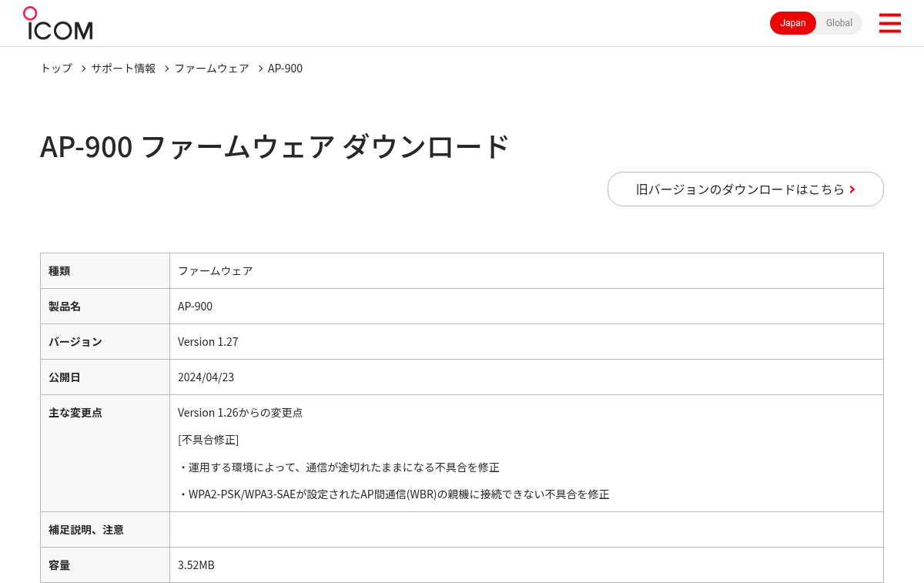The height and width of the screenshot is (583, 924).
Task: Select the 主な変更点 row header
Action: coord(105,454)
